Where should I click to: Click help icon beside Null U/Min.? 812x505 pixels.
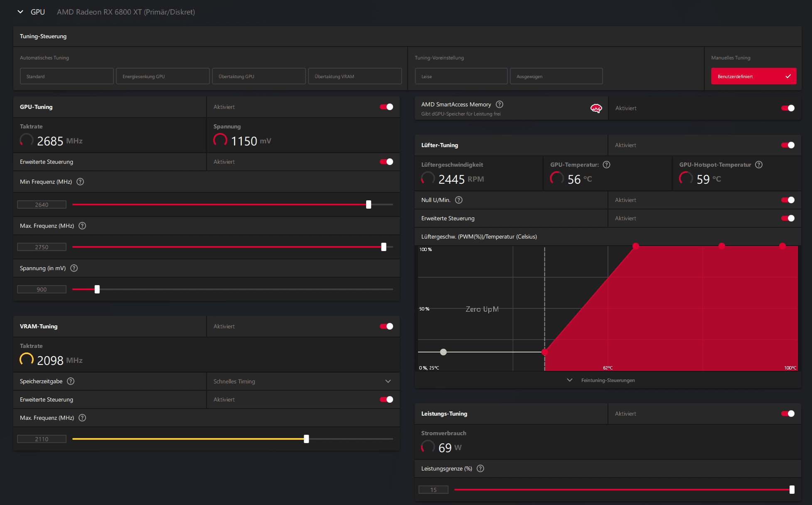(459, 200)
